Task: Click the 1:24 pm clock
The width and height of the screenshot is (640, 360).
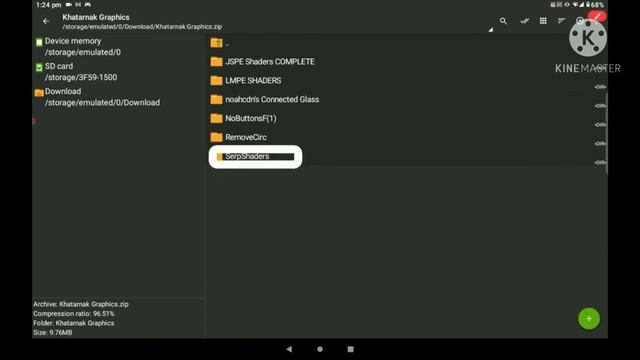Action: [49, 5]
